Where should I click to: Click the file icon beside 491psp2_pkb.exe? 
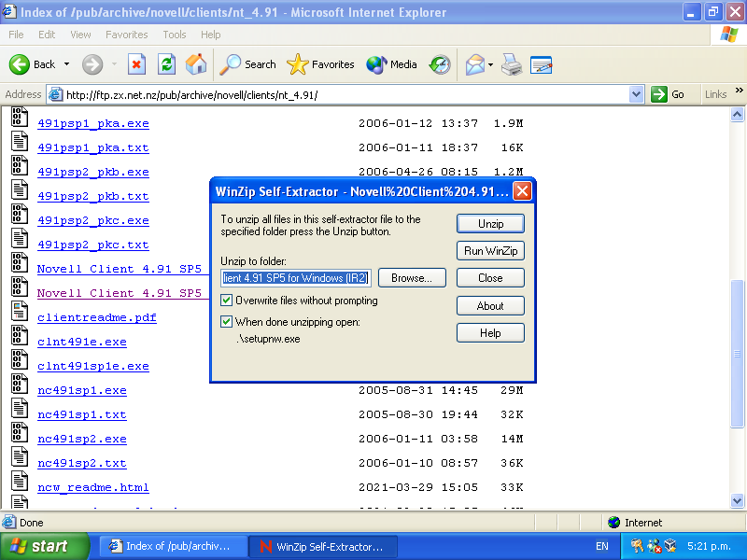[x=20, y=166]
